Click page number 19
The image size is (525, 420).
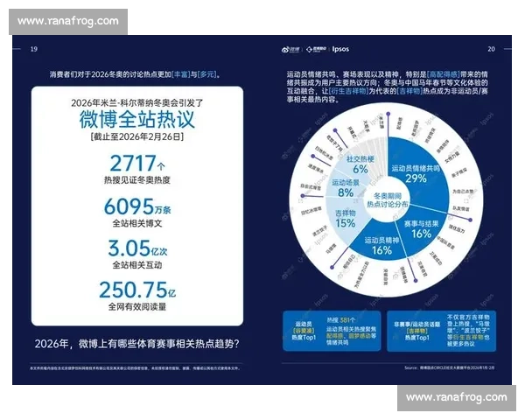(x=34, y=49)
